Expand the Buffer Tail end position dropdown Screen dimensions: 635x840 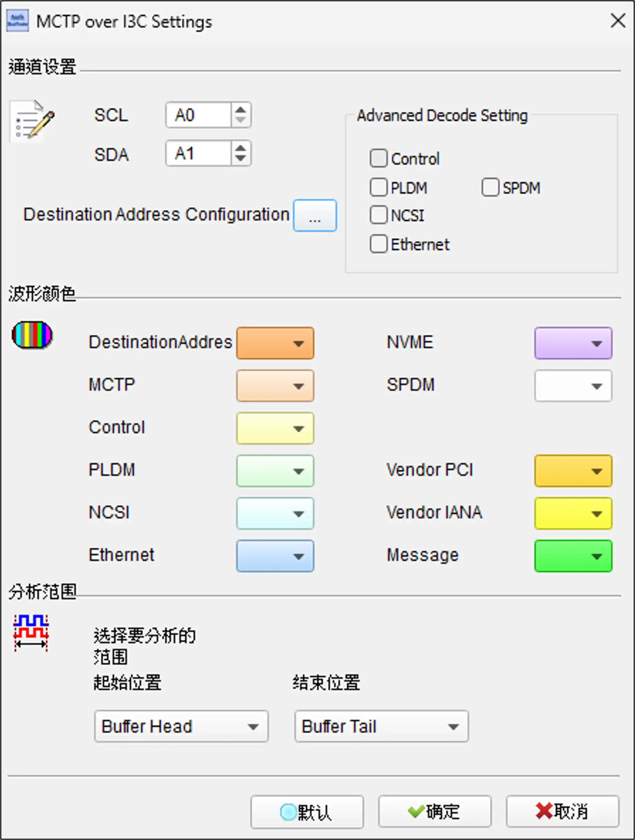(381, 726)
